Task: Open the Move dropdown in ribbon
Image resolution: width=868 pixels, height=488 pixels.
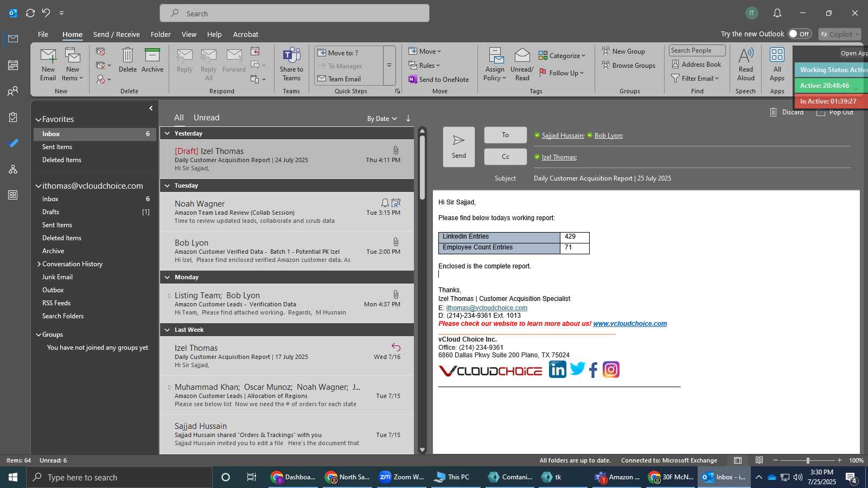Action: [425, 52]
